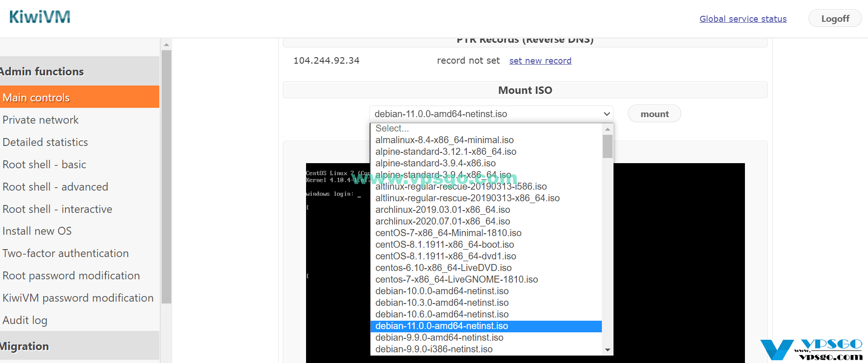Viewport: 868px width, 363px height.
Task: Select debian-9.9.0-i386-netinst.iso option
Action: 486,349
